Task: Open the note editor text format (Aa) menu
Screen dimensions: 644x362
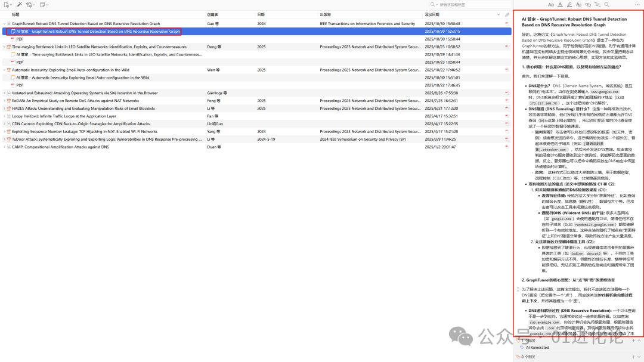Action: pos(551,5)
